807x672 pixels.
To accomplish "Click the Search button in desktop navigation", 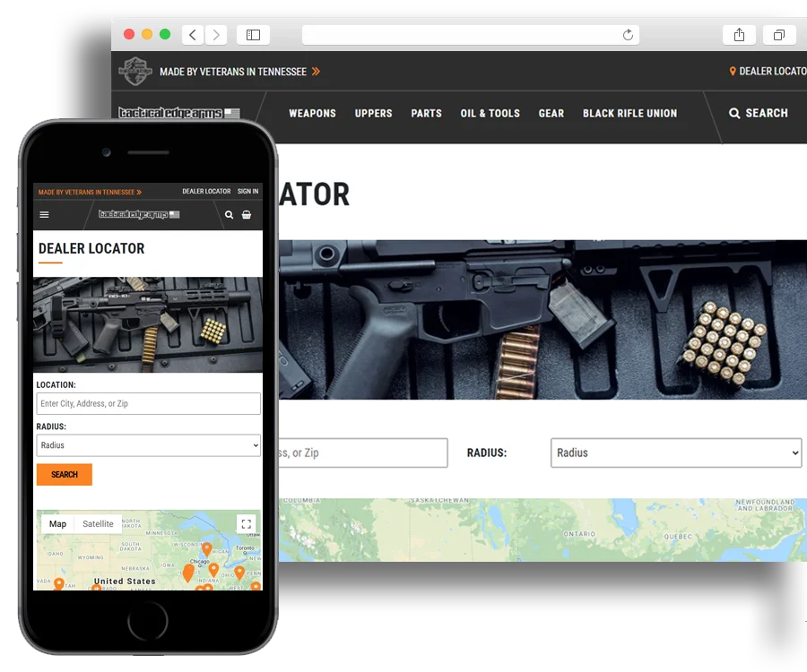I will pos(758,113).
